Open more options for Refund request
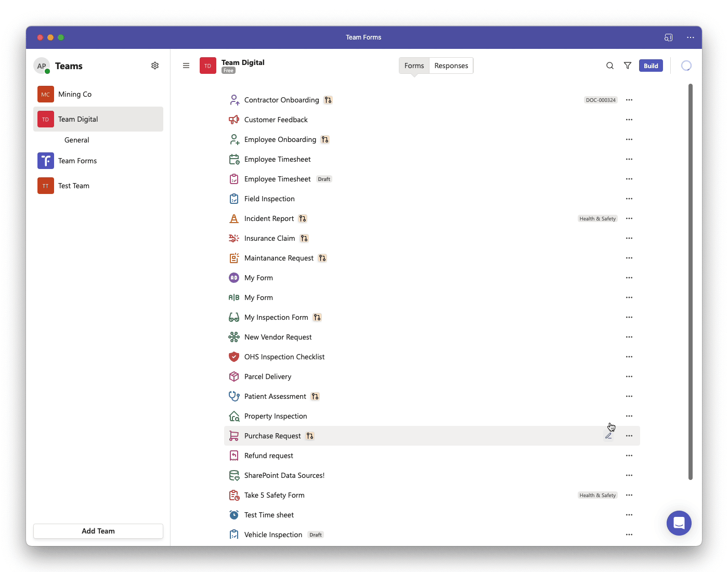Viewport: 728px width, 572px height. [x=629, y=456]
